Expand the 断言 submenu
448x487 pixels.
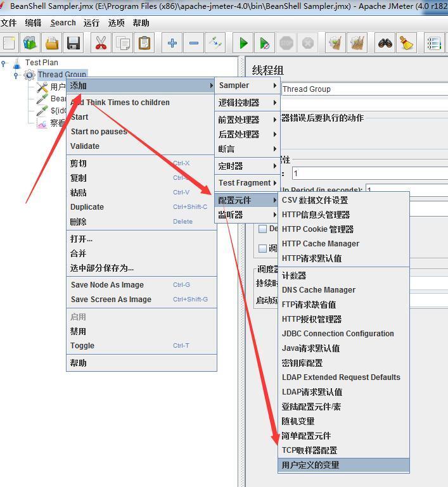pos(248,149)
